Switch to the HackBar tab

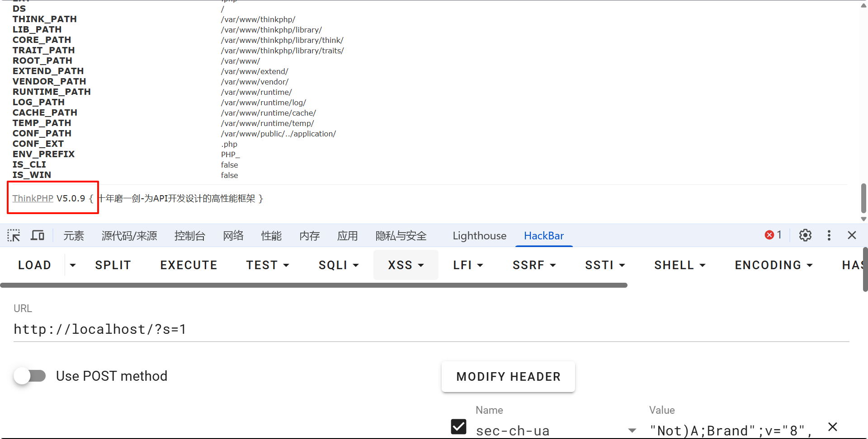click(x=544, y=236)
